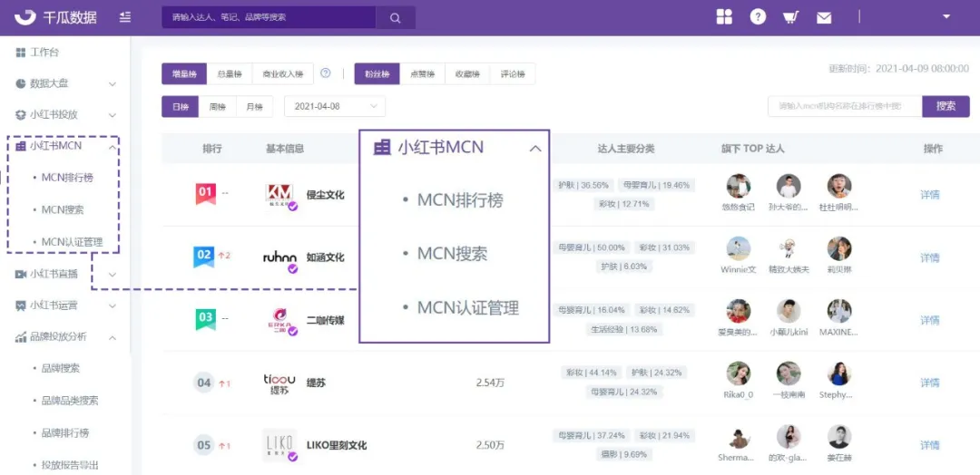Screen dimensions: 980x475
Task: Click the magnifier search icon in top bar
Action: pos(395,17)
